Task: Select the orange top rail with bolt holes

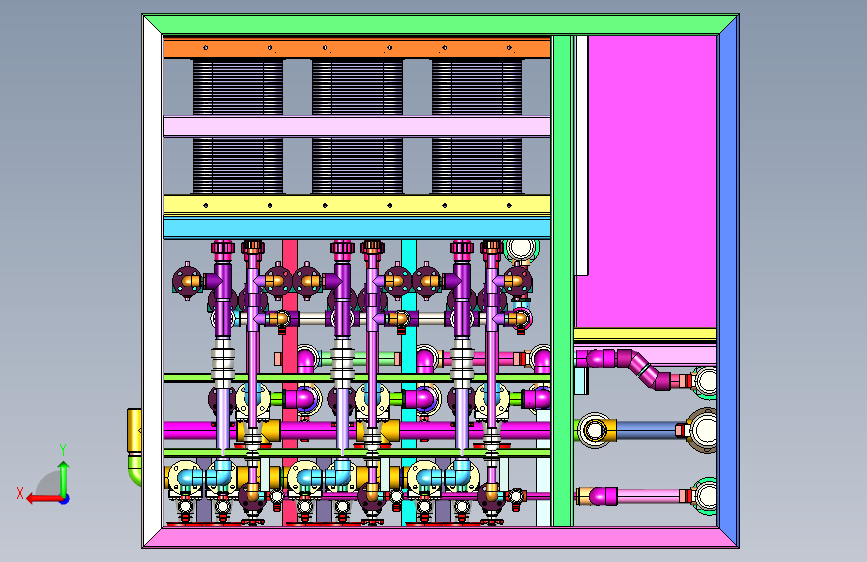Action: click(x=357, y=48)
